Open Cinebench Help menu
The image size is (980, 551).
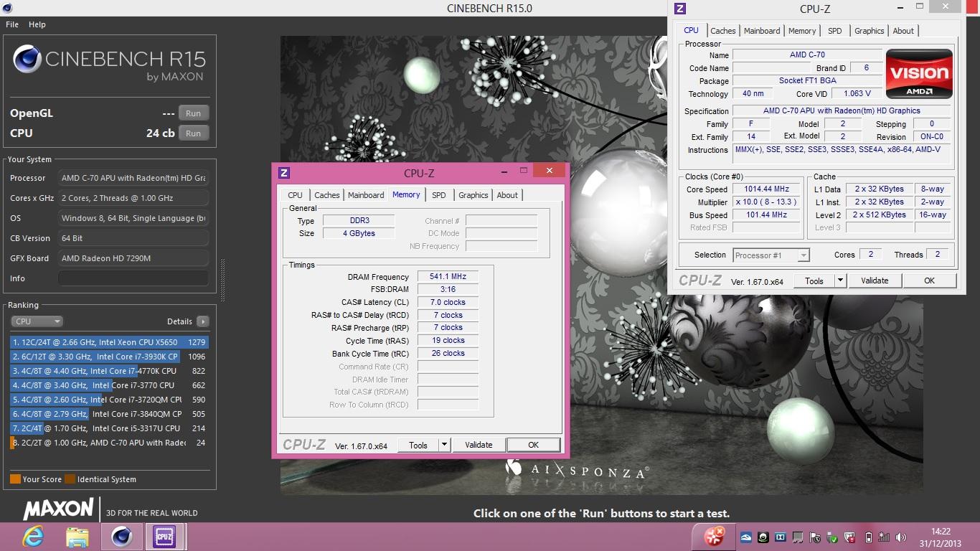37,24
